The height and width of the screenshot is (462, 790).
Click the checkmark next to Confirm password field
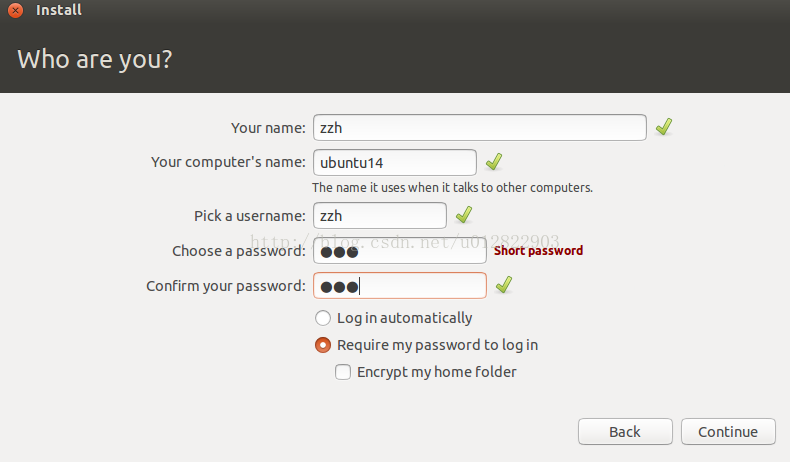coord(504,285)
